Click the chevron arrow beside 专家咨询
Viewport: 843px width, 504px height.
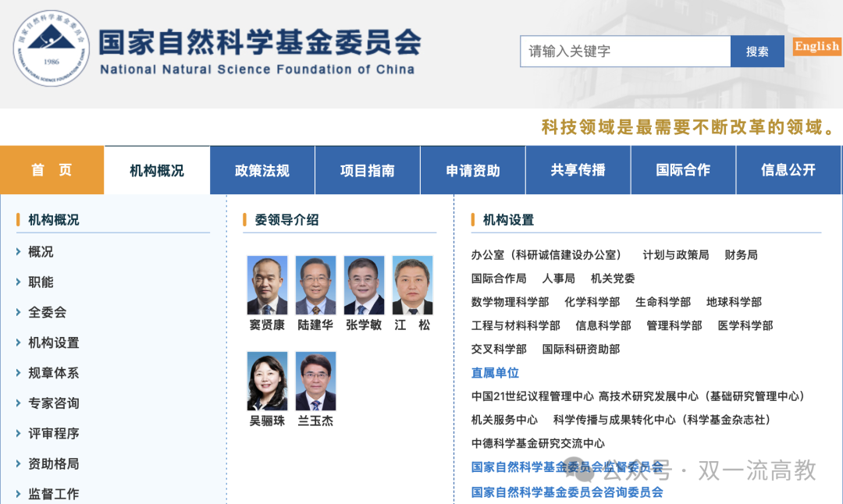click(x=18, y=403)
